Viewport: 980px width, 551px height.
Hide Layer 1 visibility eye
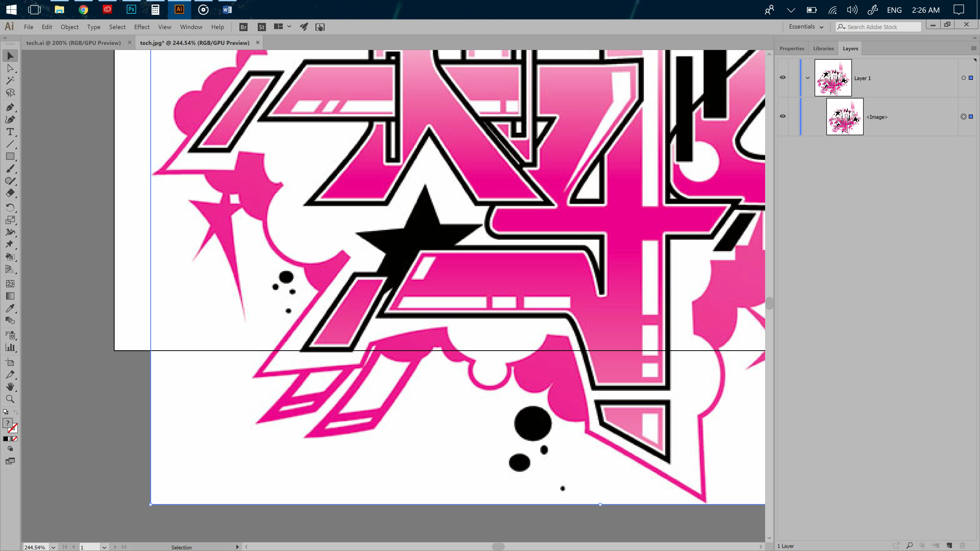point(782,78)
